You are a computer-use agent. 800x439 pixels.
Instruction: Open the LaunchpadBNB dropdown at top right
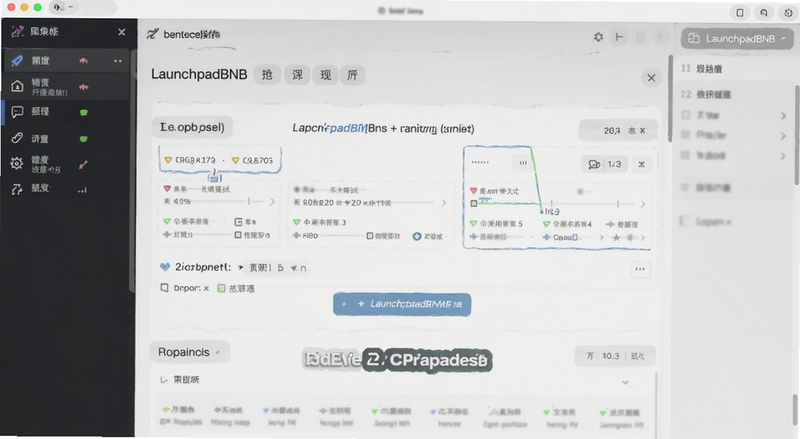click(737, 38)
